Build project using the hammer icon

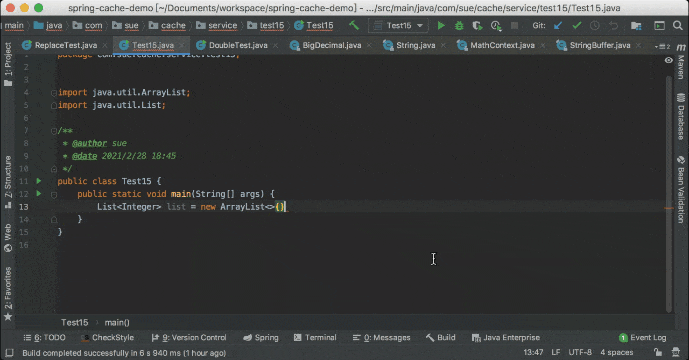coord(354,25)
